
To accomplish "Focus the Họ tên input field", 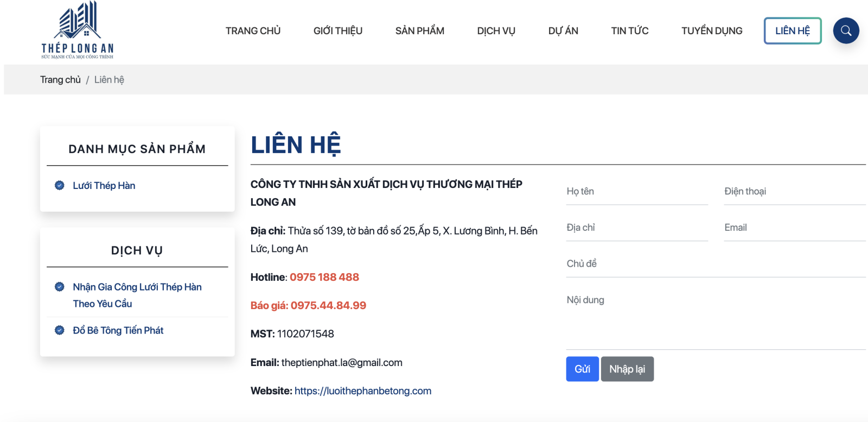I will point(637,192).
